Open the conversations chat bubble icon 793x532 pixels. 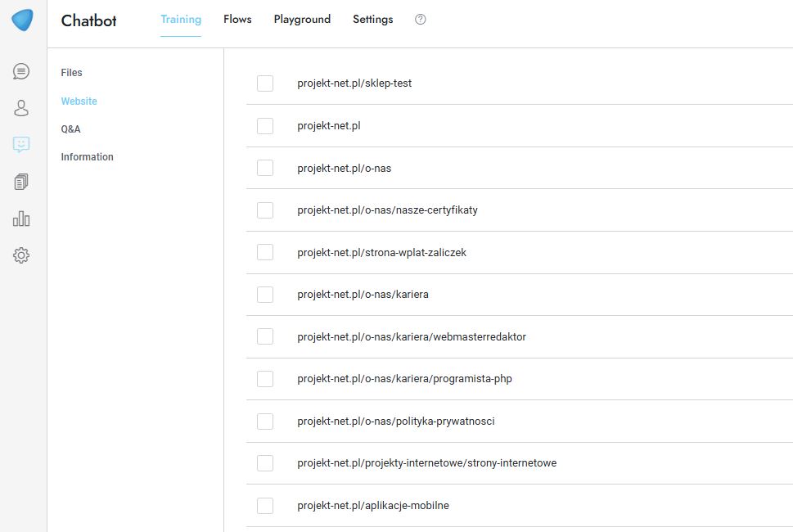[x=21, y=72]
